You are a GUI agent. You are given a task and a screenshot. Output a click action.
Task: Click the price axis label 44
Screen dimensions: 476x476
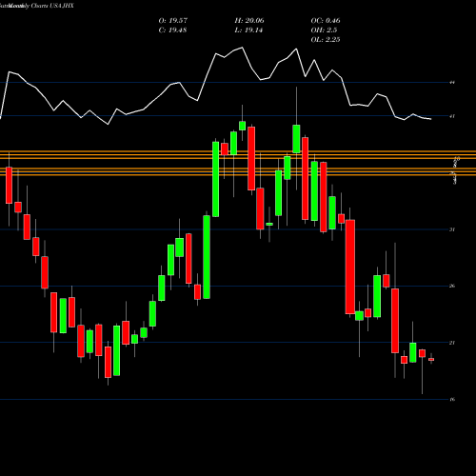point(452,83)
